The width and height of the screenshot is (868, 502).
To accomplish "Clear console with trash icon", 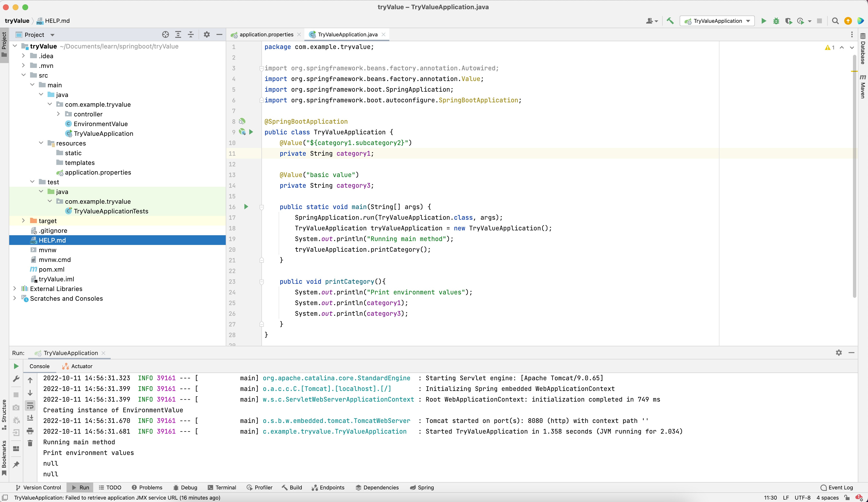I will point(30,443).
